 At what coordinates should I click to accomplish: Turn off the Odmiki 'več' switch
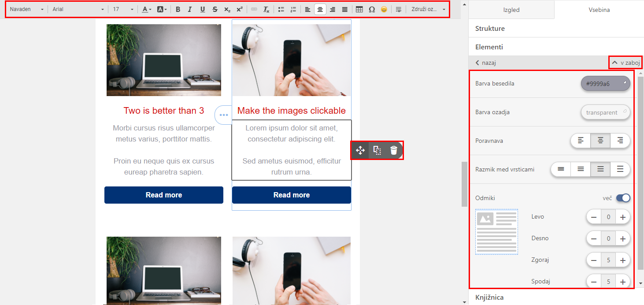pos(623,198)
